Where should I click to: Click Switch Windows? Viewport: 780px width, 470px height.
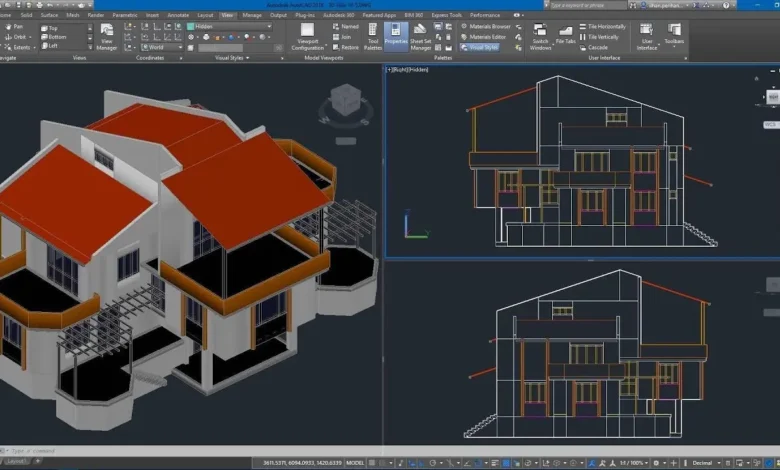click(540, 37)
